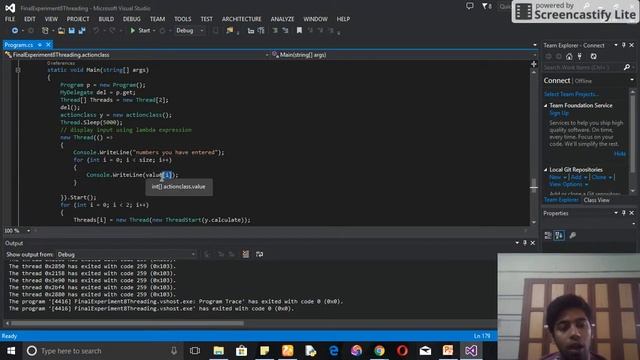Image resolution: width=640 pixels, height=360 pixels.
Task: Click the Windows Start button
Action: coord(11,351)
